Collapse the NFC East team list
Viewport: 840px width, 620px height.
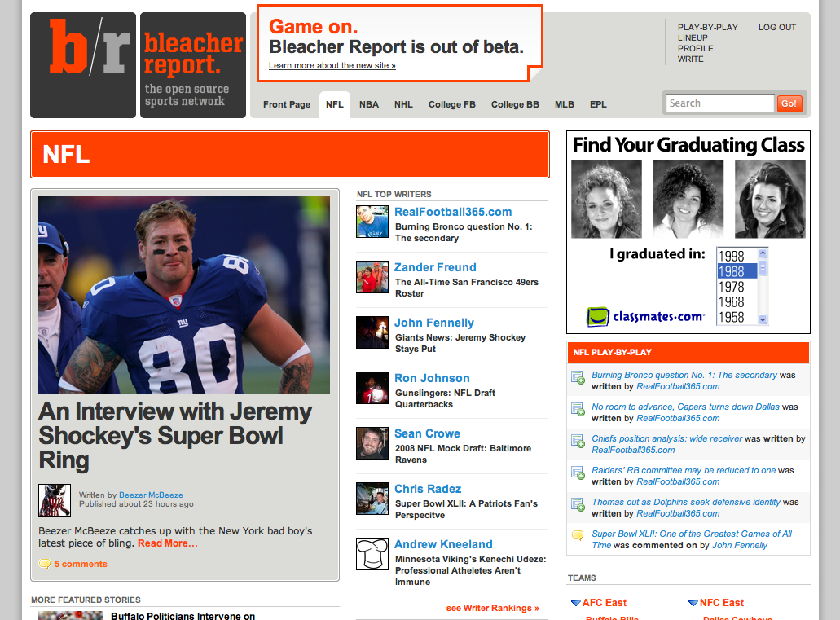693,603
